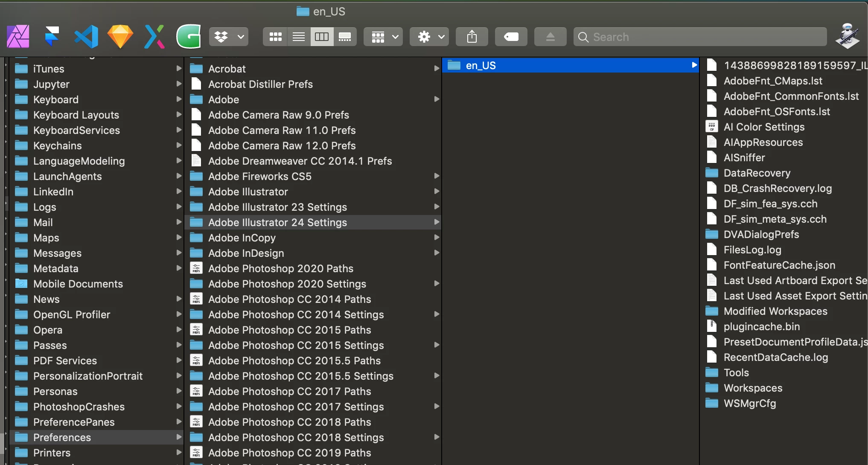Open the green Grammarly-style G app icon
Screen dimensions: 868x465
click(188, 37)
